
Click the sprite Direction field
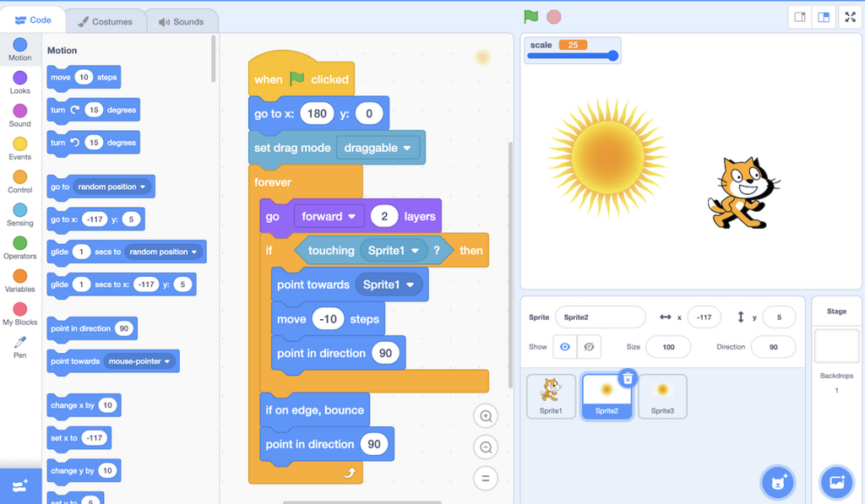click(x=774, y=347)
